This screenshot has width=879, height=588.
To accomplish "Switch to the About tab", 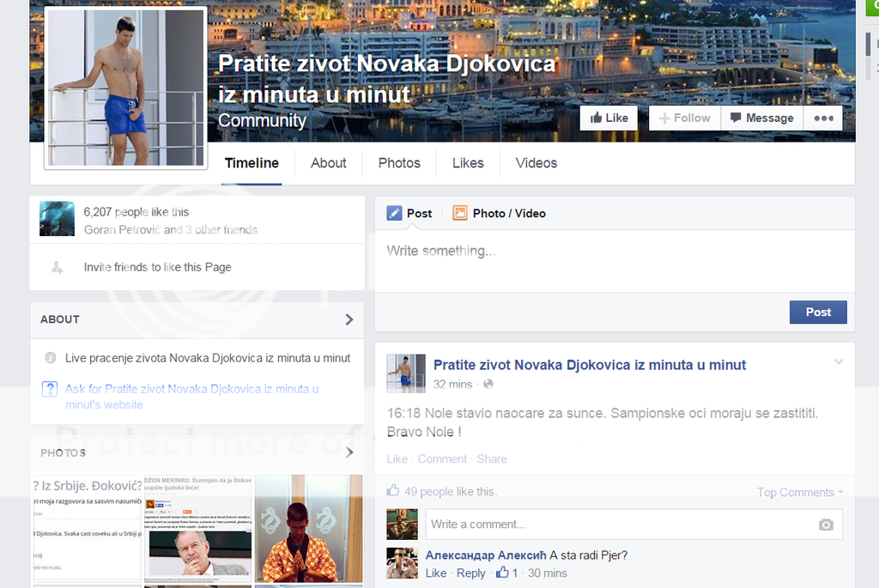I will (328, 163).
